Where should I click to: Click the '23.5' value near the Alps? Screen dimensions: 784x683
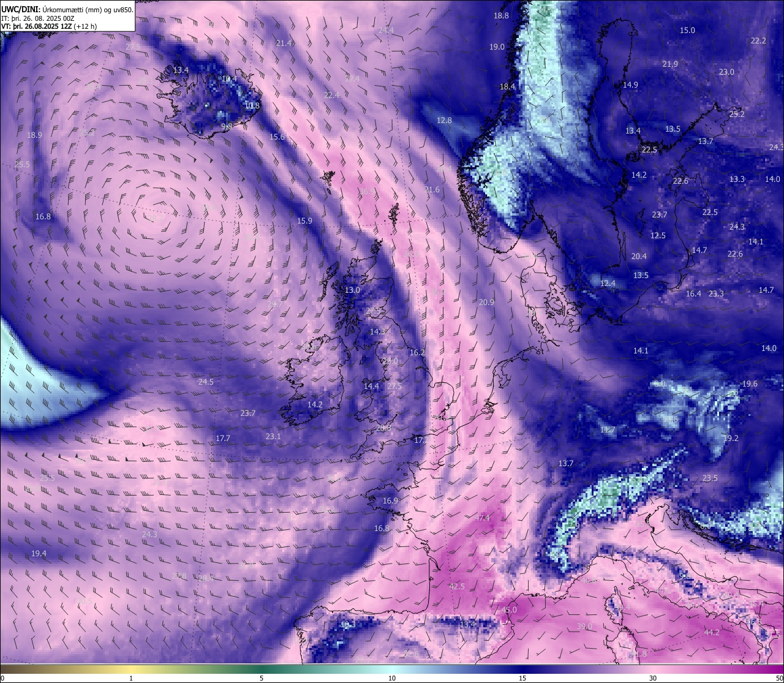[710, 478]
